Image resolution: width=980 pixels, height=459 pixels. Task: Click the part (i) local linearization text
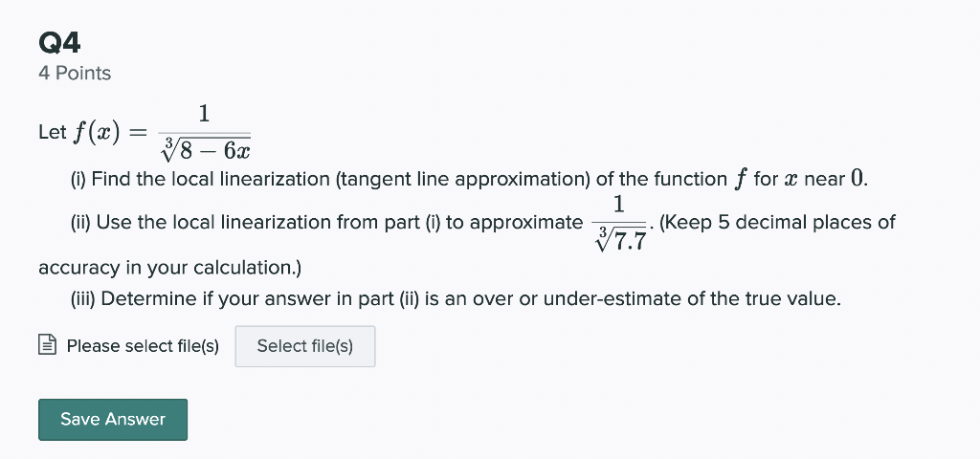(x=383, y=179)
